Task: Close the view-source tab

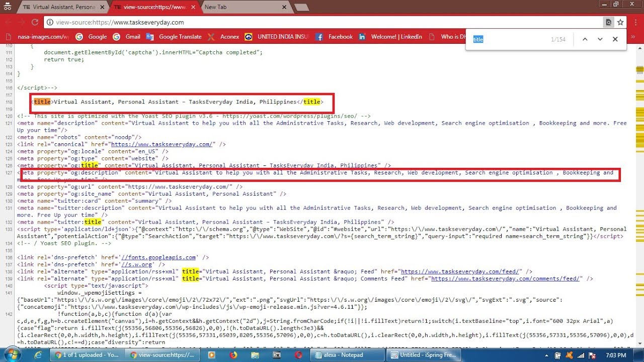Action: point(193,7)
